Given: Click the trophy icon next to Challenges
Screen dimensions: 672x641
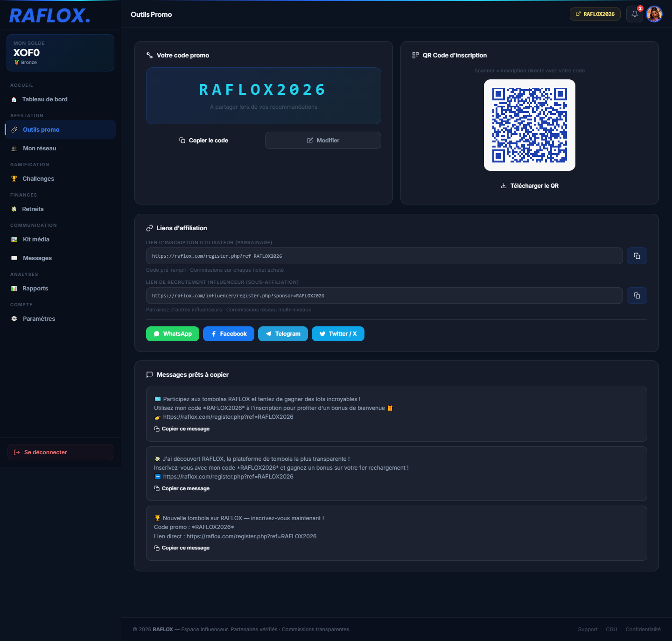Looking at the screenshot, I should point(14,179).
